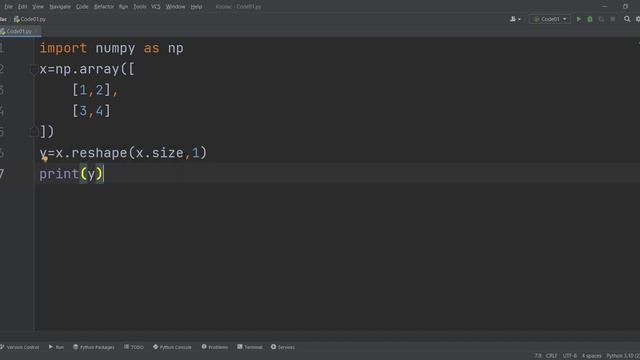The width and height of the screenshot is (640, 360).
Task: Click the 7:9 caret position indicator
Action: (x=538, y=356)
